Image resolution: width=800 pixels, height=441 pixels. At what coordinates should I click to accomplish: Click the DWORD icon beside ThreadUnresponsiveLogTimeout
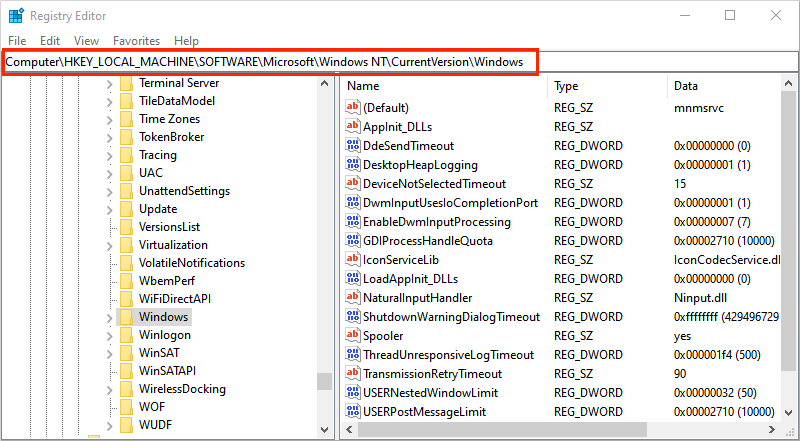(x=353, y=354)
